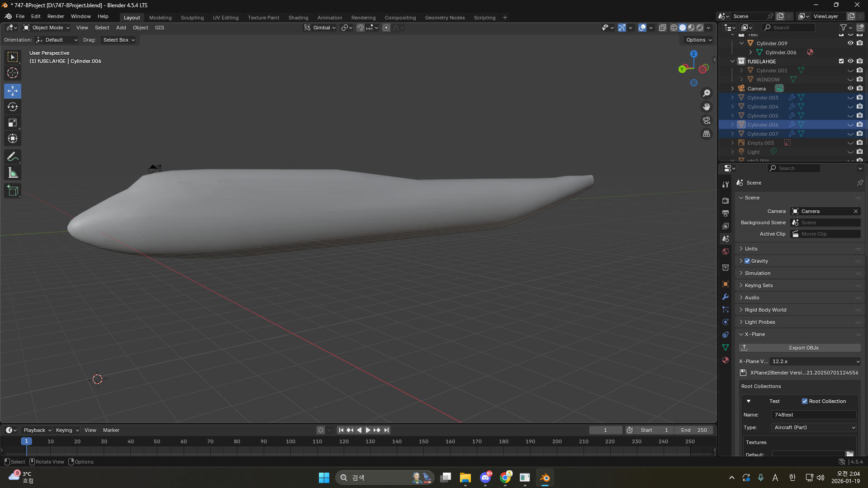Open the Material properties tab
Screen dimensions: 868x488
pos(726,360)
